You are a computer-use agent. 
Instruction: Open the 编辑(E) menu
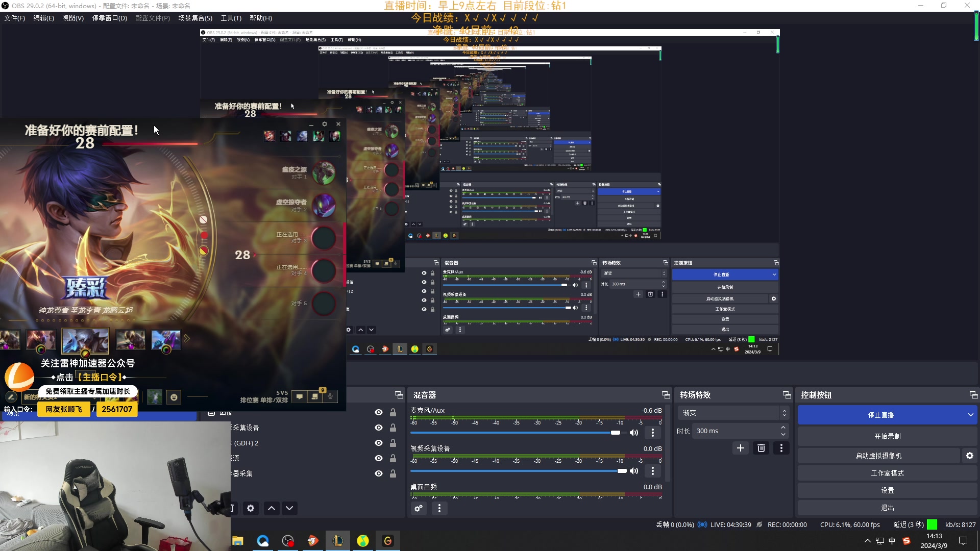(43, 18)
